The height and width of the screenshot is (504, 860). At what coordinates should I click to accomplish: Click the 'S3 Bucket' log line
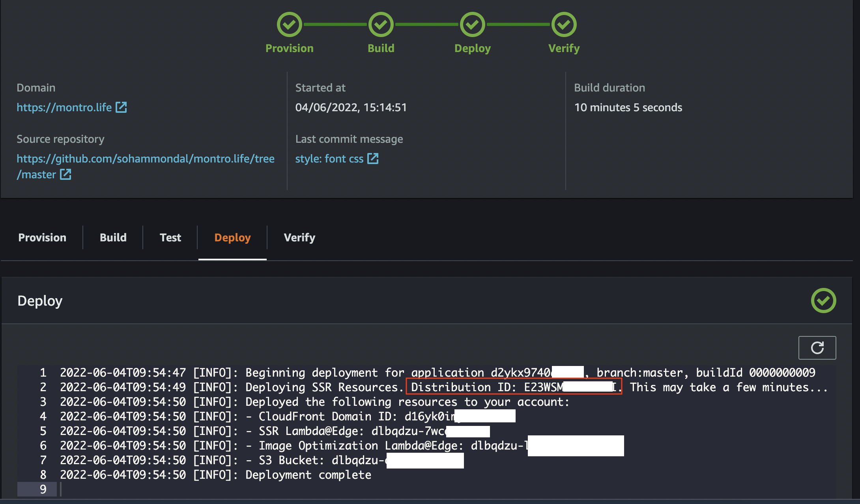[262, 460]
